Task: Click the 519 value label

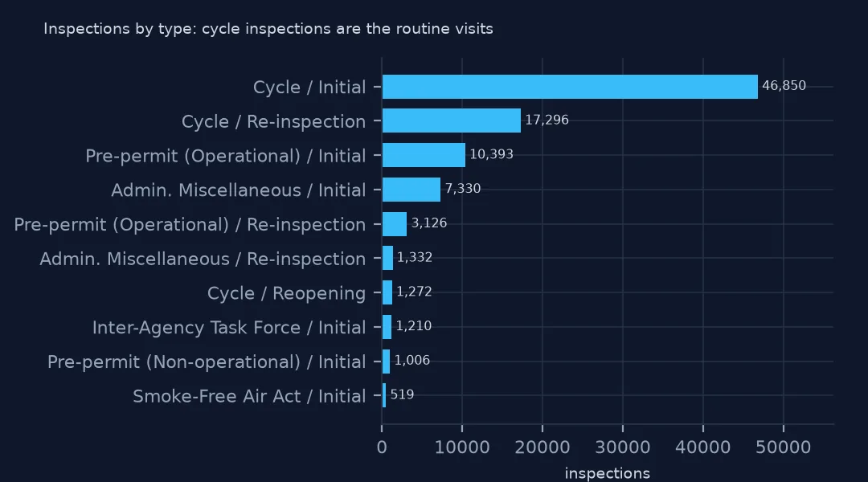Action: click(402, 394)
